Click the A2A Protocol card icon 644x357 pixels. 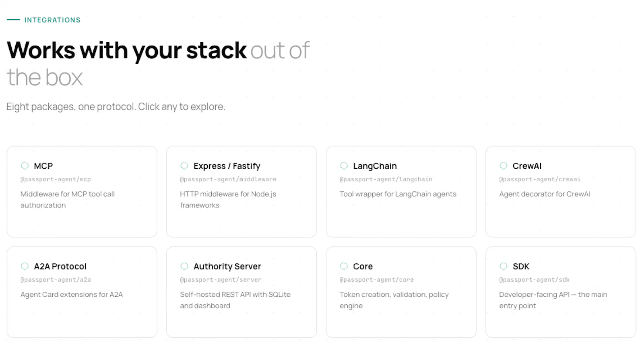click(25, 266)
